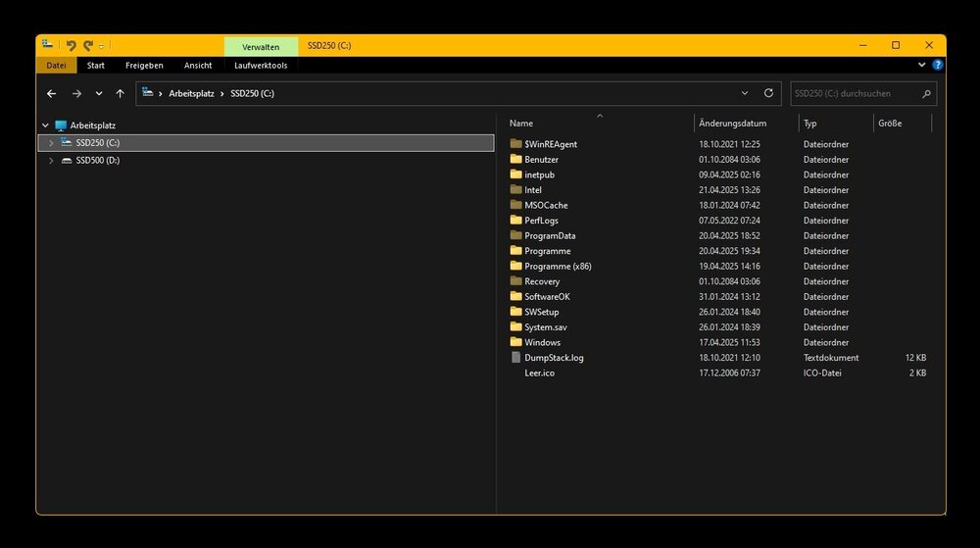Click the redo icon in title bar
Screen dimensions: 980x548
click(x=88, y=46)
